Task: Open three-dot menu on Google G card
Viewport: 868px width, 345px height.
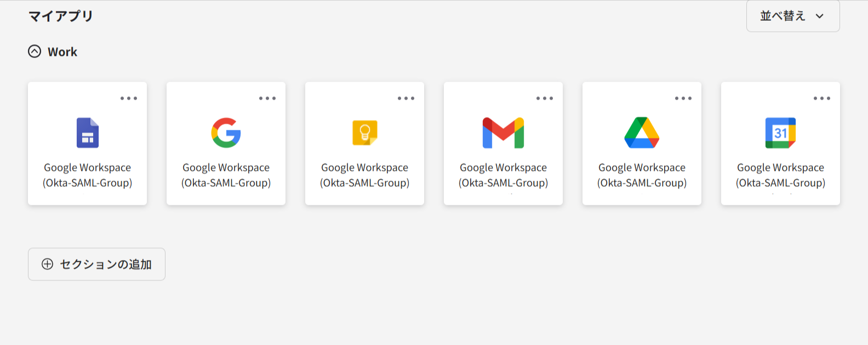Action: 267,99
